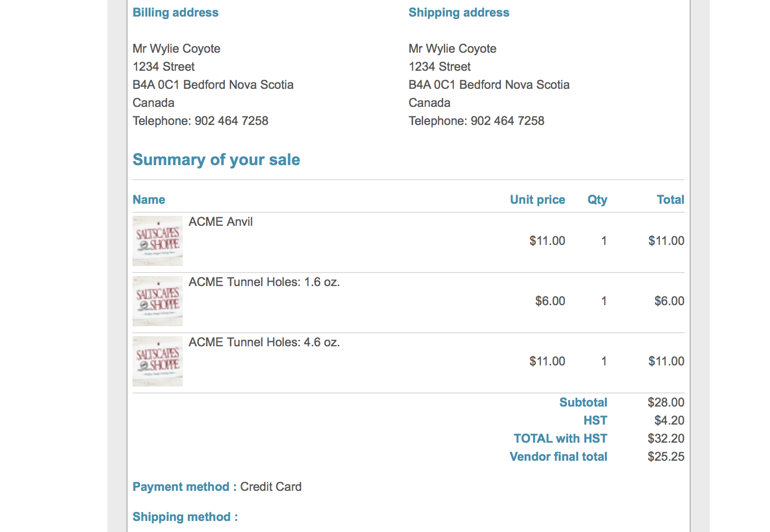Click the Vendor final total amount $25.25

(x=666, y=457)
